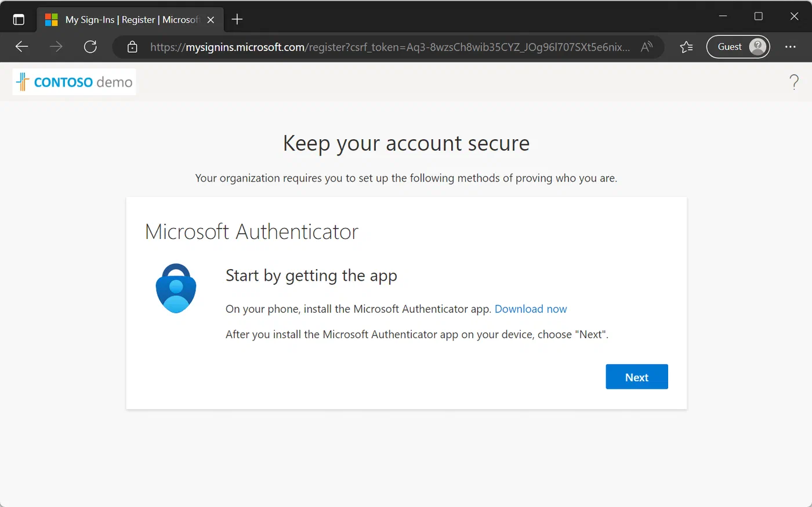Close the My Sign-Ins tab

point(211,20)
